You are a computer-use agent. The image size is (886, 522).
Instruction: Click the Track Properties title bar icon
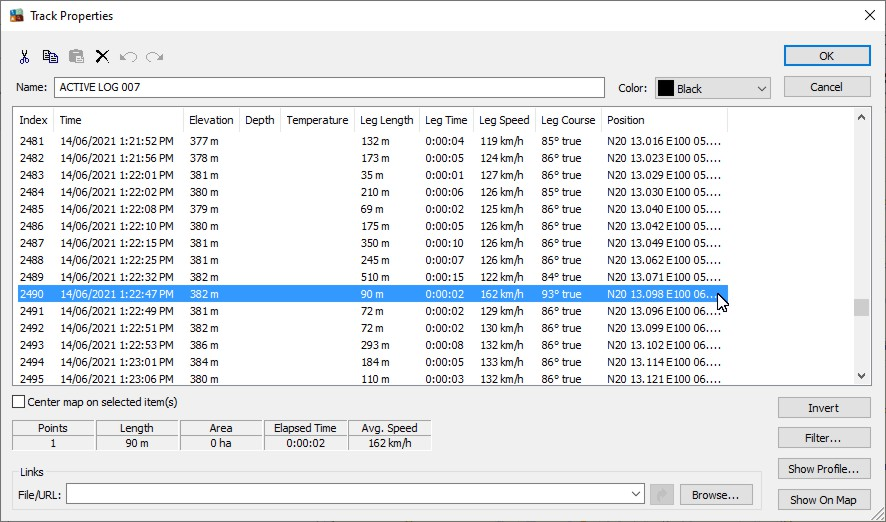pyautogui.click(x=16, y=16)
